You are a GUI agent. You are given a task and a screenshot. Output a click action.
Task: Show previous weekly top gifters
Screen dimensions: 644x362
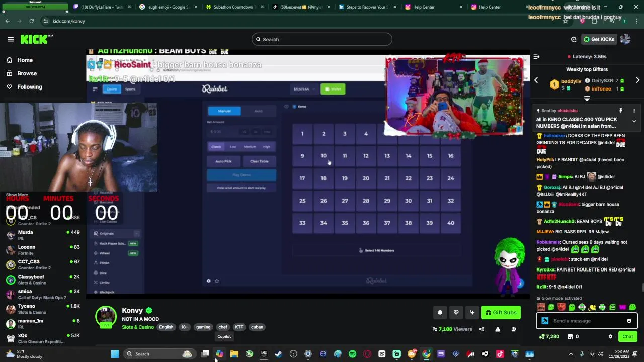536,80
